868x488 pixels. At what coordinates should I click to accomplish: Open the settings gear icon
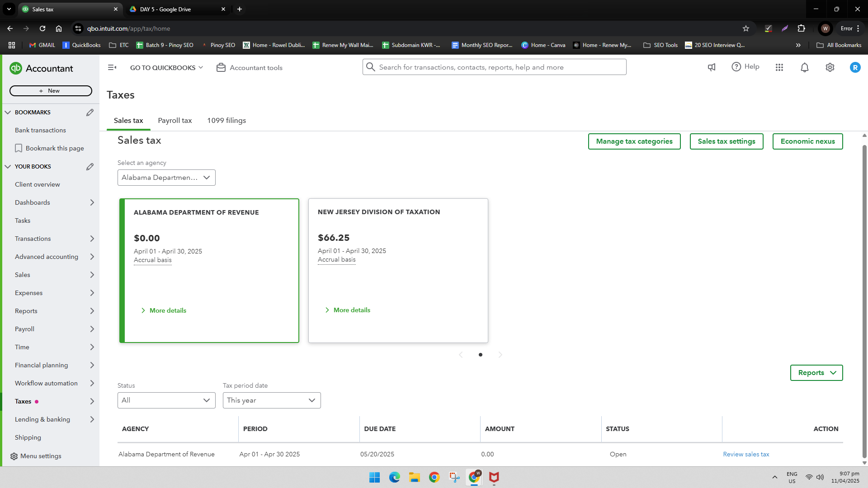pyautogui.click(x=830, y=67)
